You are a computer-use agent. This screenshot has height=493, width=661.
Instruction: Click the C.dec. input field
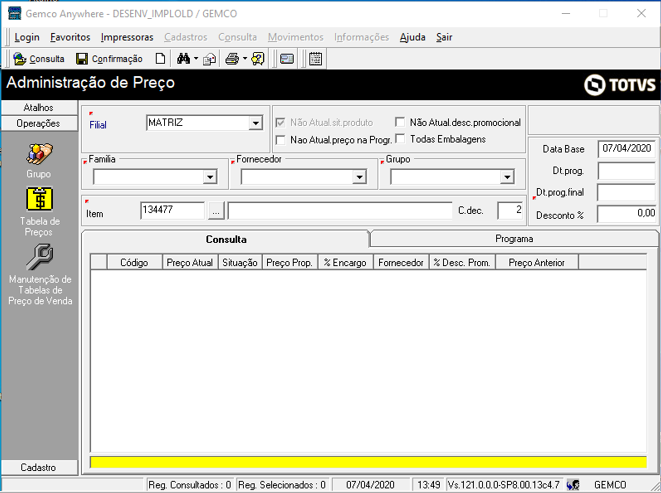pos(510,210)
